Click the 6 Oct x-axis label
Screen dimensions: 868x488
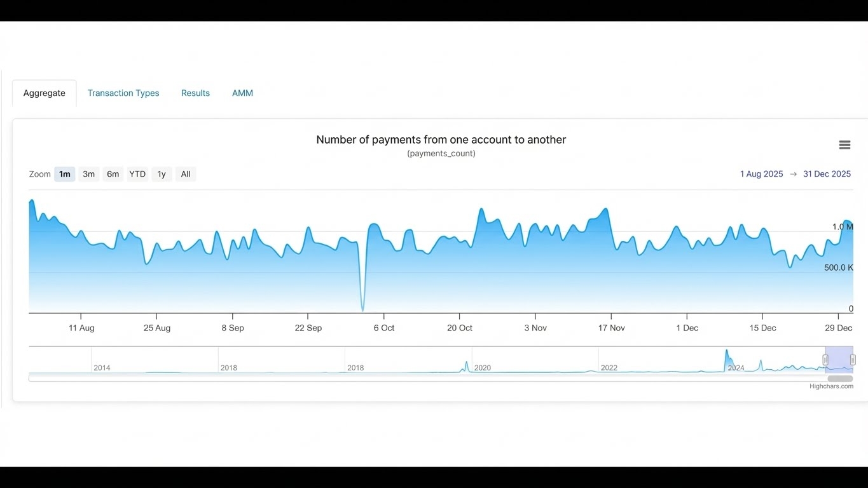(x=384, y=328)
